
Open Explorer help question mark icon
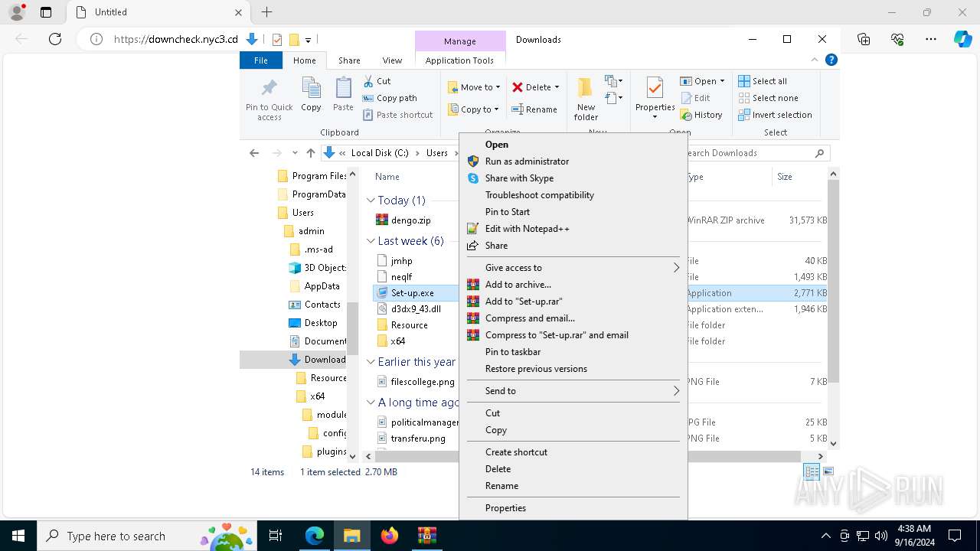point(831,60)
